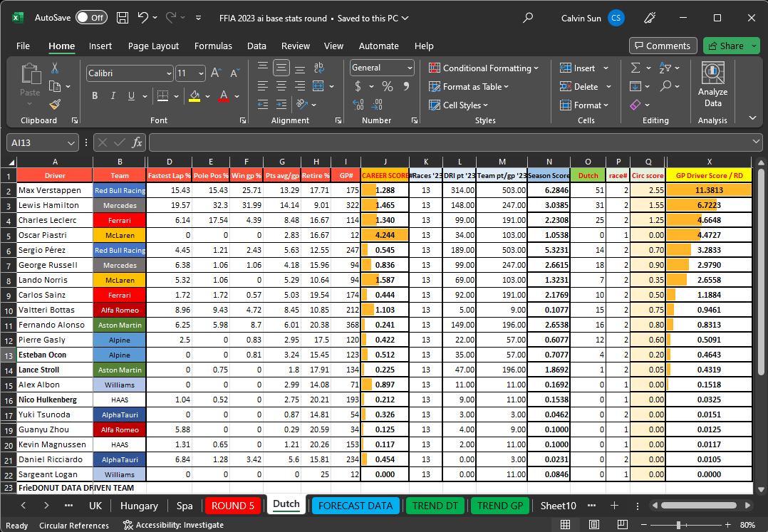Click the vertical scrollbar thumb

click(761, 272)
